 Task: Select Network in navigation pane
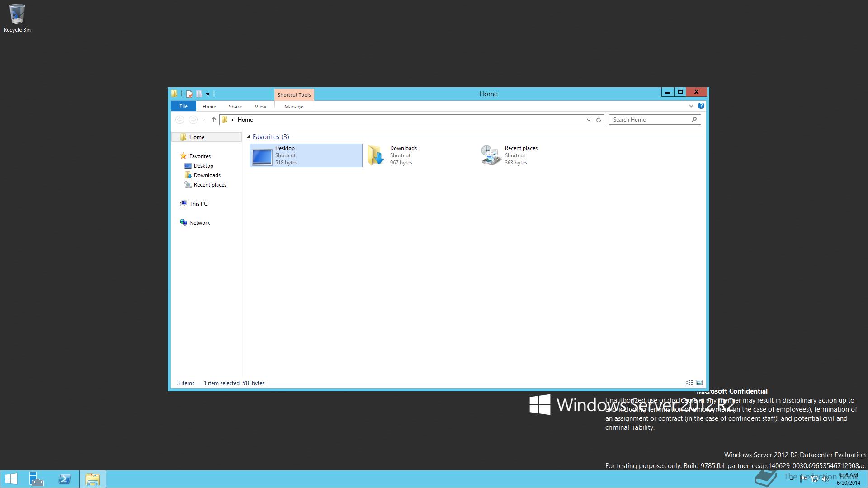pos(199,223)
